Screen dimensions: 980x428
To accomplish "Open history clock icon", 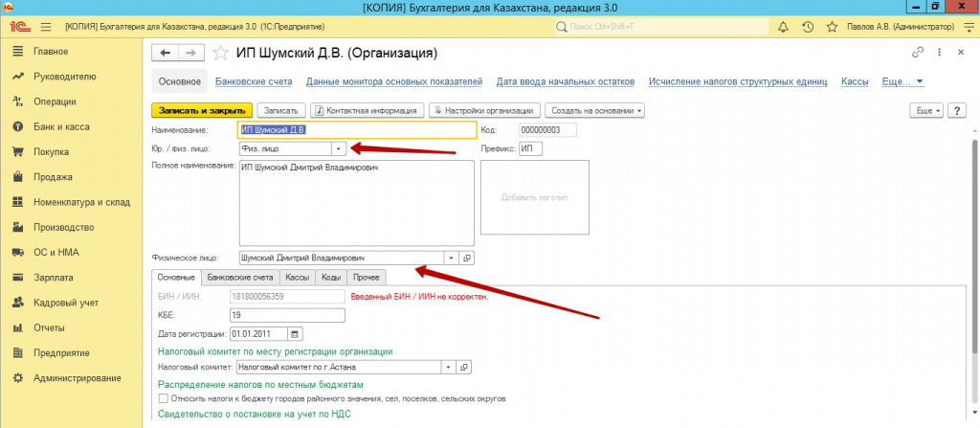I will [x=808, y=27].
